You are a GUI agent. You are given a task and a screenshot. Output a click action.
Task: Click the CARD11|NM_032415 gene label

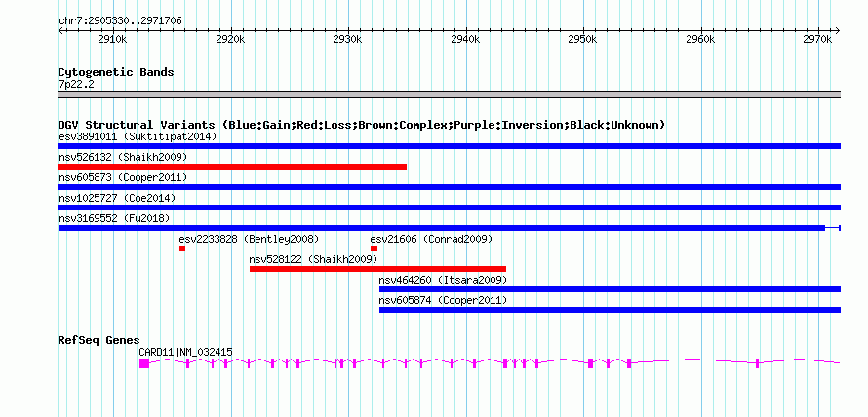[185, 352]
